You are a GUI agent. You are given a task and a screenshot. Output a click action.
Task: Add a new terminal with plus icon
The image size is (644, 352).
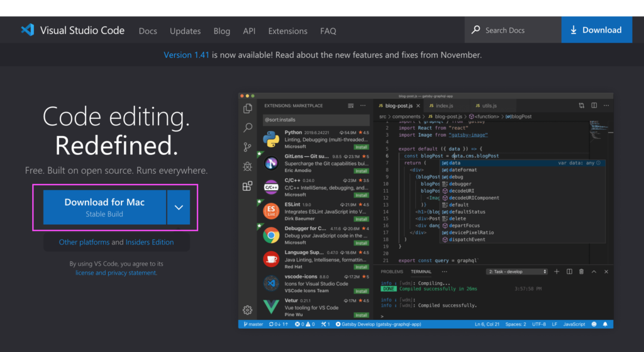point(557,271)
